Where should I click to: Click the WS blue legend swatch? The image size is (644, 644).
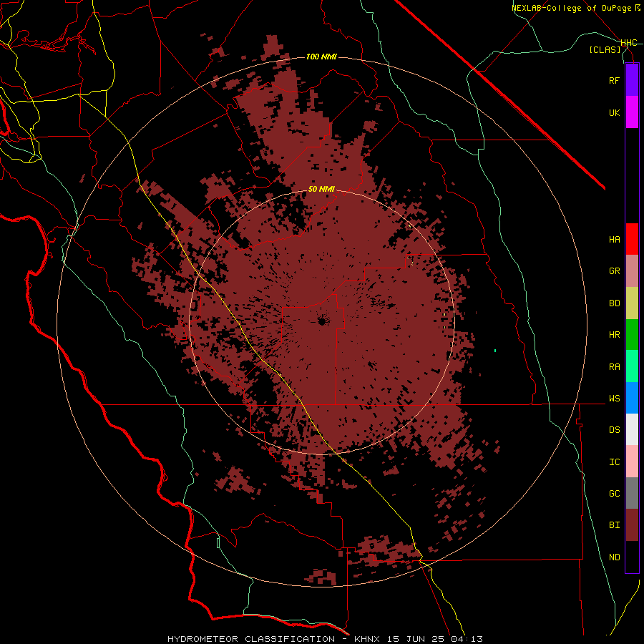tap(632, 398)
